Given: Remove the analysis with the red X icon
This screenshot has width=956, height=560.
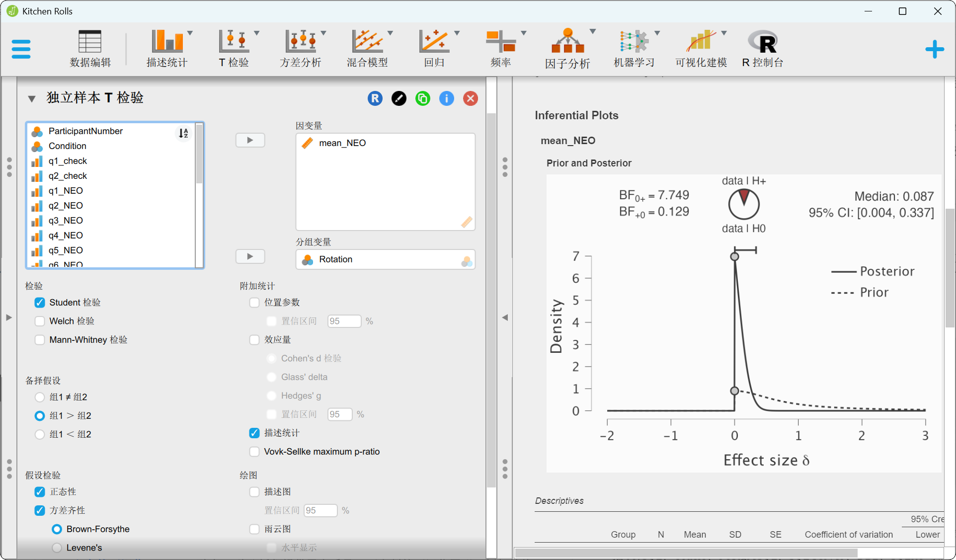Looking at the screenshot, I should pyautogui.click(x=470, y=98).
